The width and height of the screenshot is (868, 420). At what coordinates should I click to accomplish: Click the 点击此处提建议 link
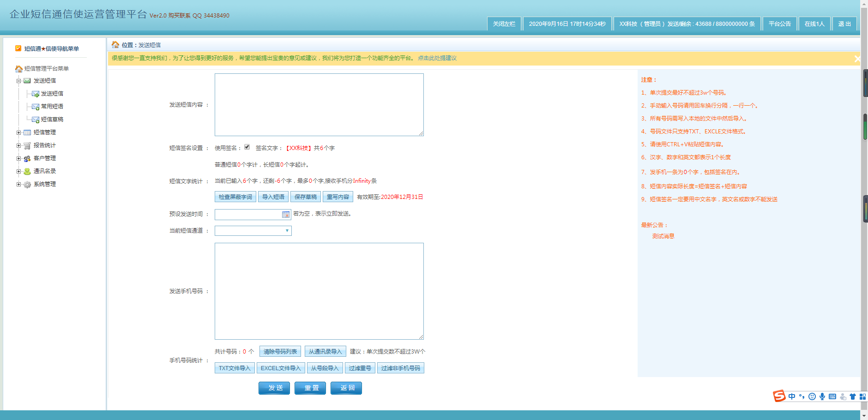(x=437, y=58)
